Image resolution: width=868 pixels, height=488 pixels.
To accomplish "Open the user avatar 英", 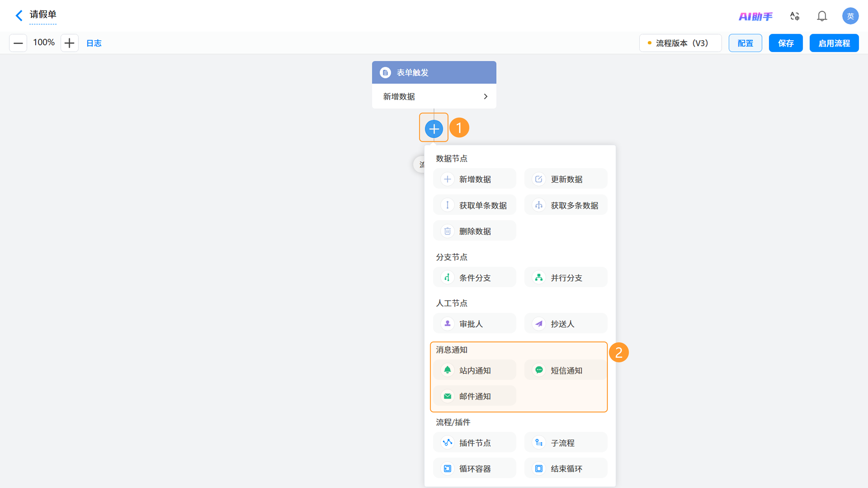I will [850, 16].
